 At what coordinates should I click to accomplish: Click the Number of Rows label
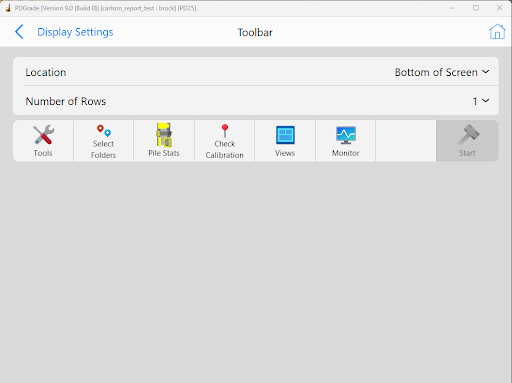pos(66,101)
